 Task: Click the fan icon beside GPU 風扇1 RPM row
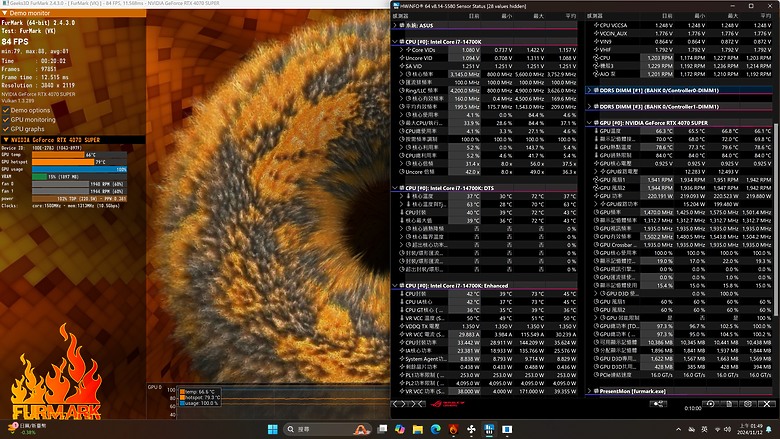[596, 179]
